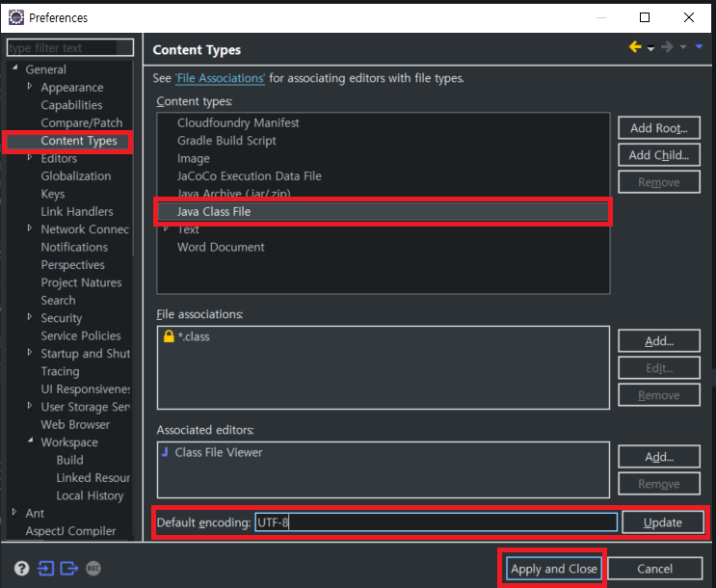Select Cloudfoundry Manifest content type
This screenshot has height=588, width=716.
pos(238,122)
